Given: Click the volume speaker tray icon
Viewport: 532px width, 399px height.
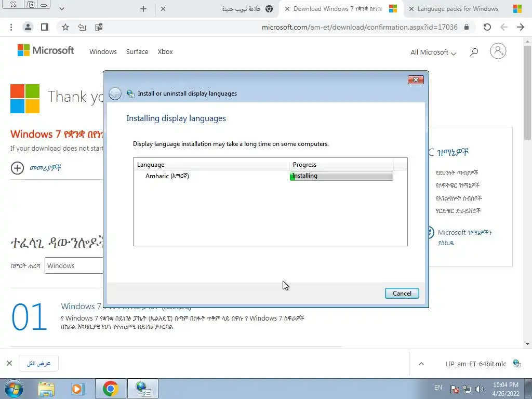Looking at the screenshot, I should pyautogui.click(x=479, y=389).
